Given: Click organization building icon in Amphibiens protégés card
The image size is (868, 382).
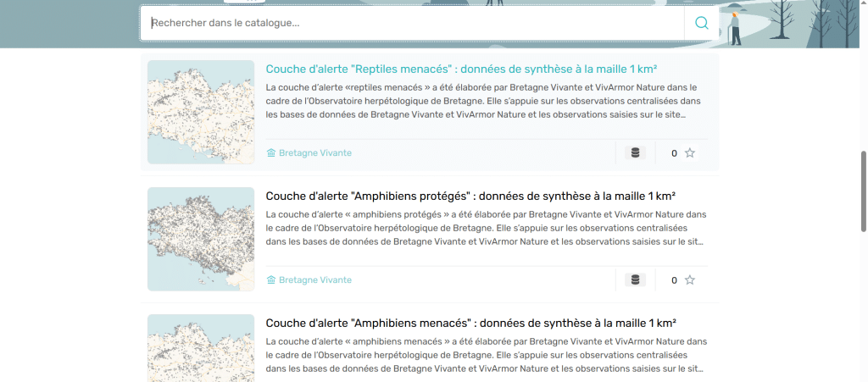Looking at the screenshot, I should [x=271, y=280].
